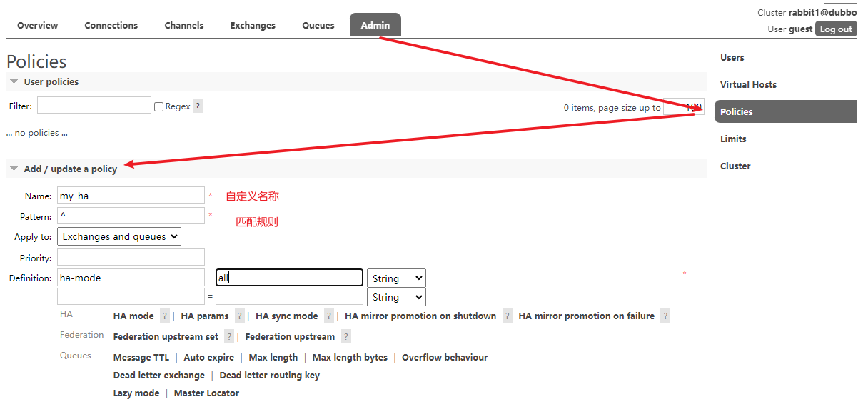The image size is (868, 402).
Task: Insert HA mode definition key
Action: click(133, 316)
